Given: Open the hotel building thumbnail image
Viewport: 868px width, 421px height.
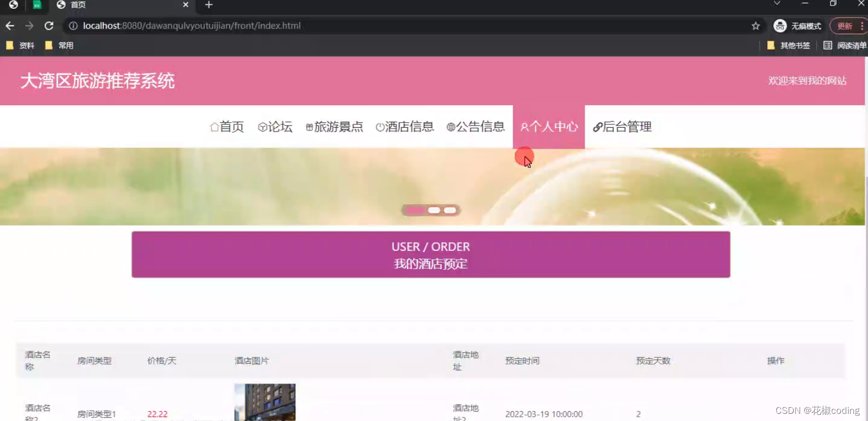Looking at the screenshot, I should (x=265, y=402).
